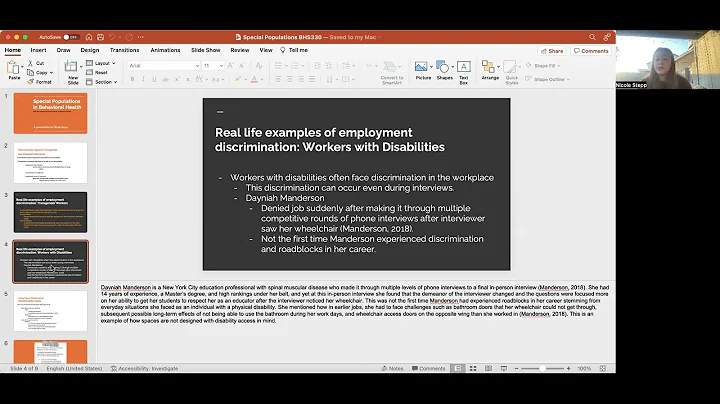This screenshot has width=720, height=404.
Task: Open the Review tab
Action: click(x=240, y=50)
